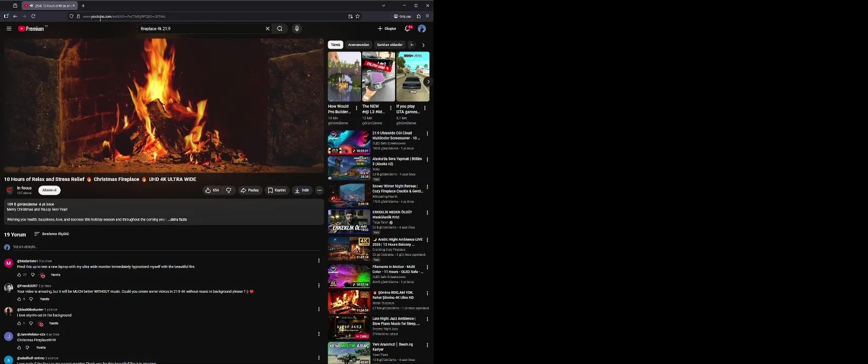Image resolution: width=868 pixels, height=364 pixels.
Task: Clear the search box with the X icon
Action: pyautogui.click(x=268, y=29)
